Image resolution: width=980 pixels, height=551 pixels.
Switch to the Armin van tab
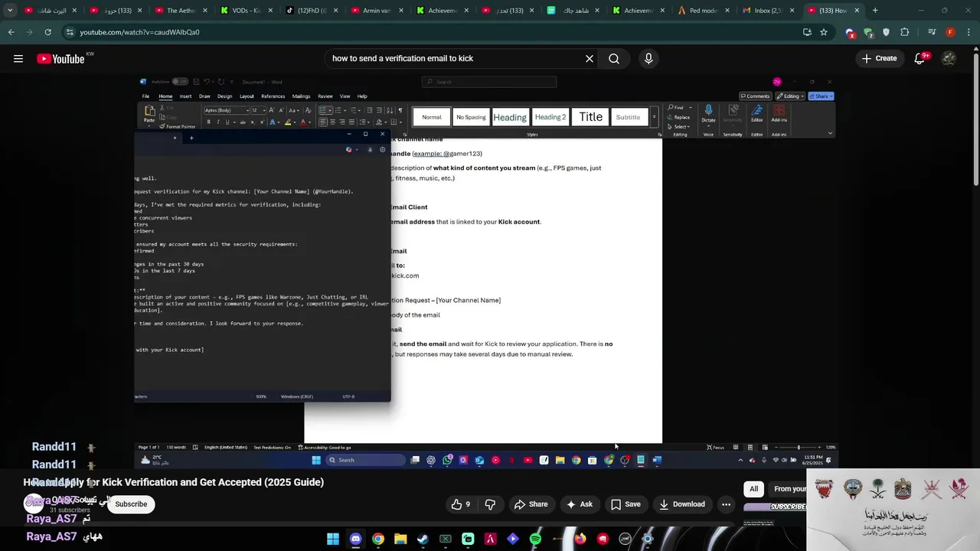click(x=376, y=11)
